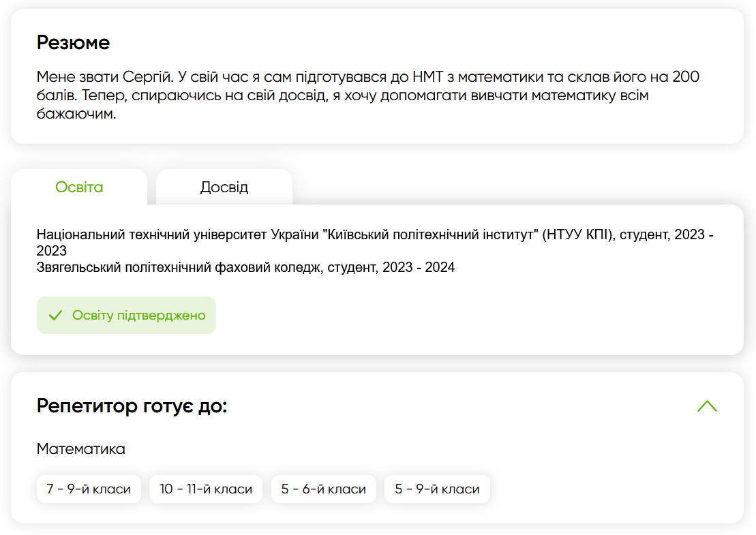The image size is (756, 535).
Task: Click the "Репетитор готує до:" heading
Action: [132, 406]
